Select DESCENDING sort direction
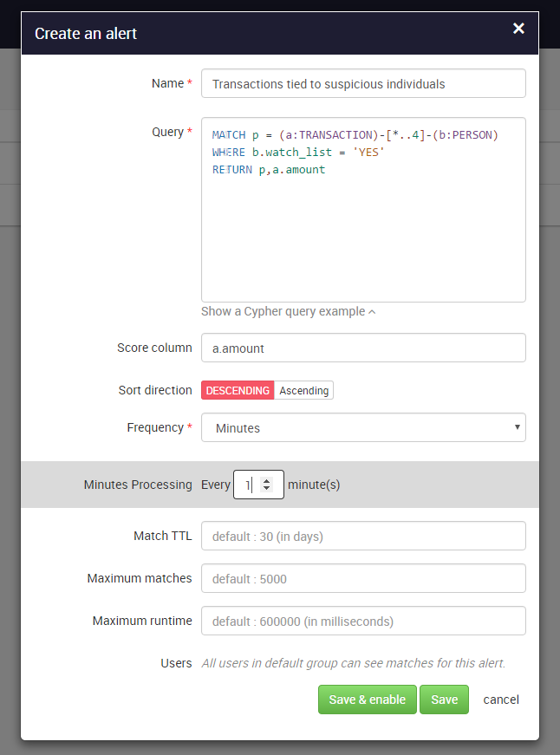 (238, 390)
